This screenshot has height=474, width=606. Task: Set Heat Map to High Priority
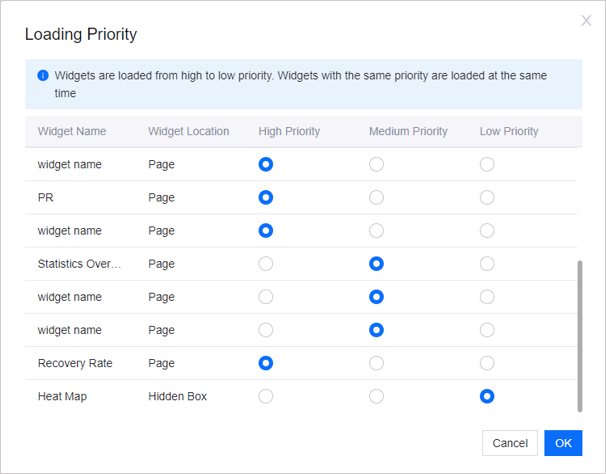(265, 396)
